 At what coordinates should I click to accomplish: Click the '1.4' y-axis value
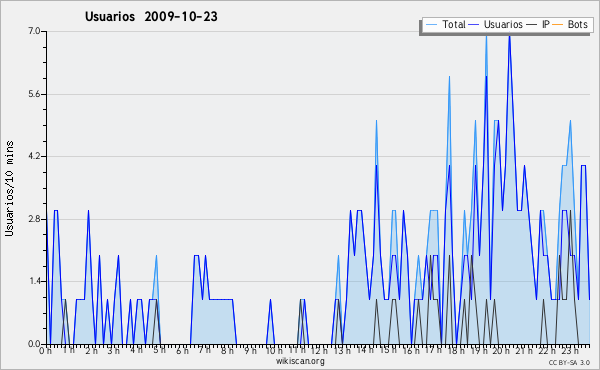click(x=34, y=281)
